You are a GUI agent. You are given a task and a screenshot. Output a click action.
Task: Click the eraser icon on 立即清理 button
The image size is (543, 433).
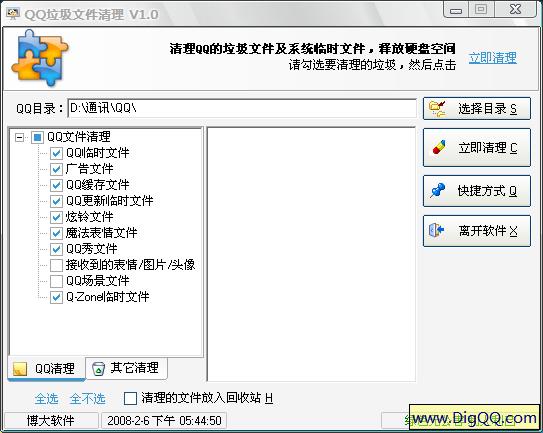[x=438, y=148]
